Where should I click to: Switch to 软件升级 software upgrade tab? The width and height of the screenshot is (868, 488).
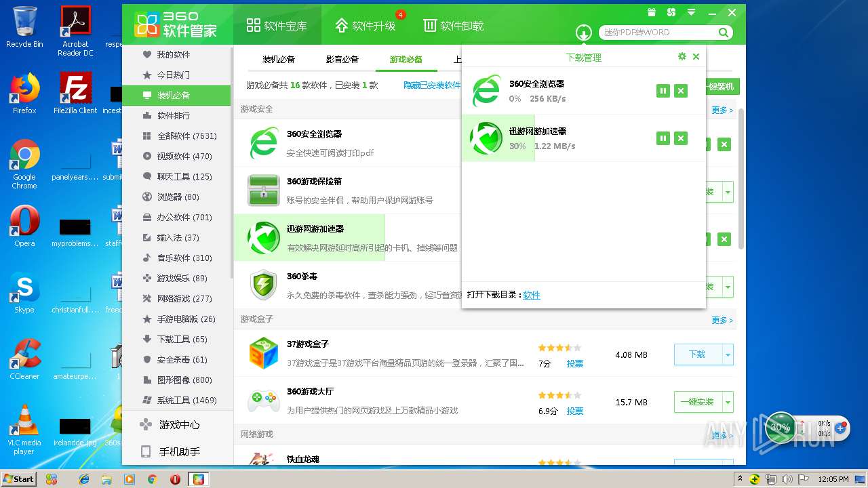(365, 26)
